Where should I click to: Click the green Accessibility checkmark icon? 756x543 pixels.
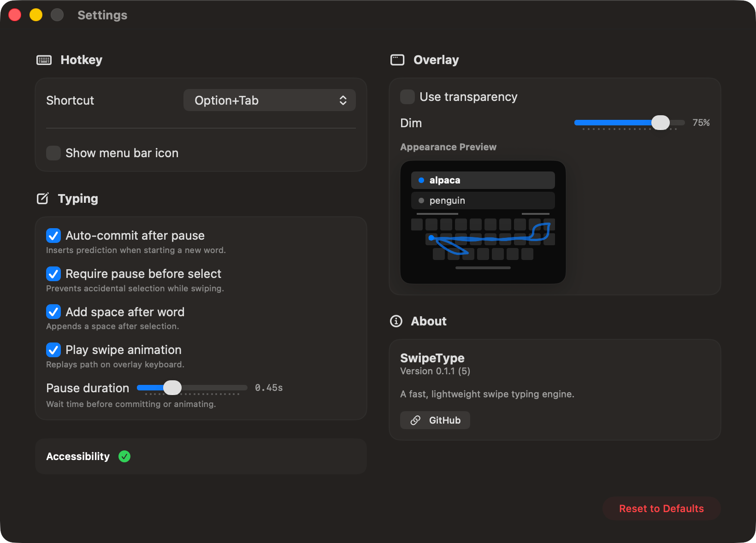124,456
